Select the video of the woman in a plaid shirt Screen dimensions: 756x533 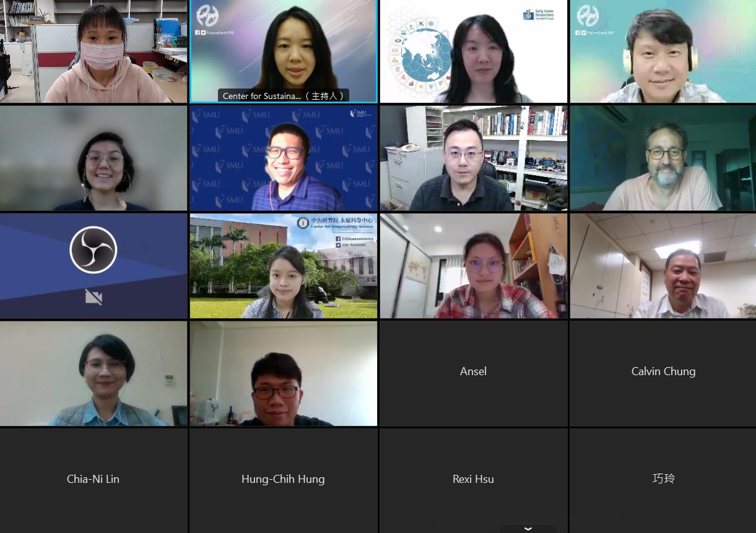coord(473,266)
